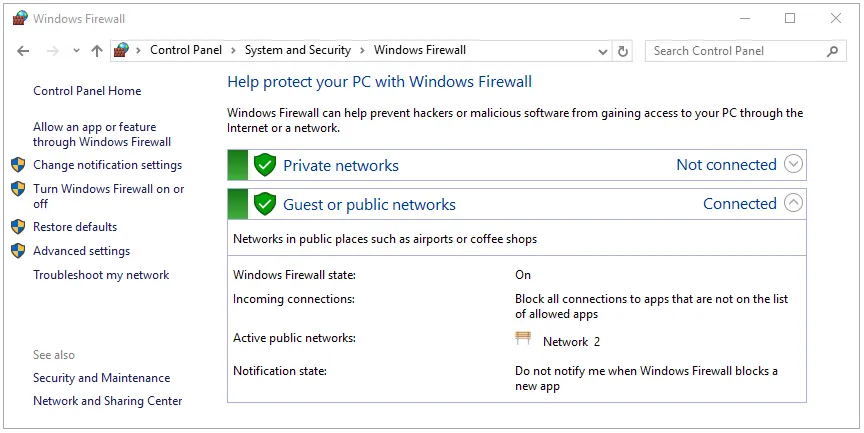The width and height of the screenshot is (864, 433).
Task: Click the up-level arrow icon
Action: pos(96,51)
